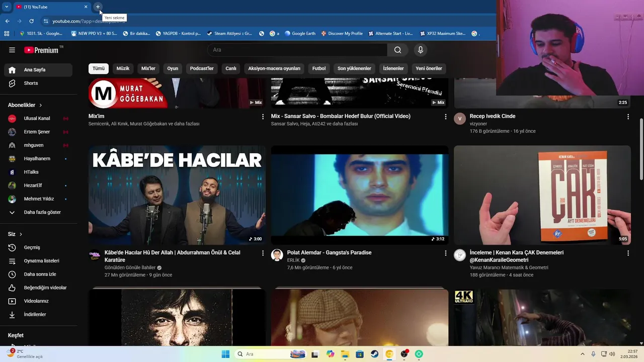Open Google Earth bookmark

point(300,34)
